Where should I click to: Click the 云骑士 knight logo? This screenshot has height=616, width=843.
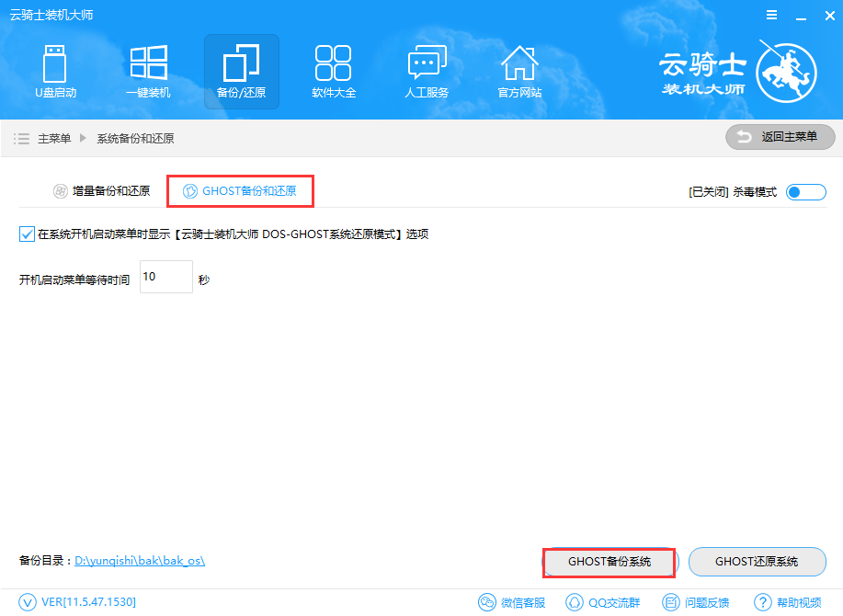(786, 72)
